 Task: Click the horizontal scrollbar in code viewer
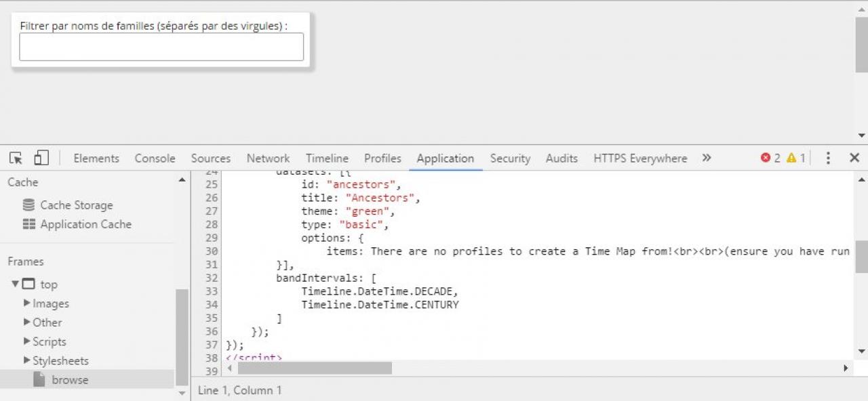(x=315, y=368)
